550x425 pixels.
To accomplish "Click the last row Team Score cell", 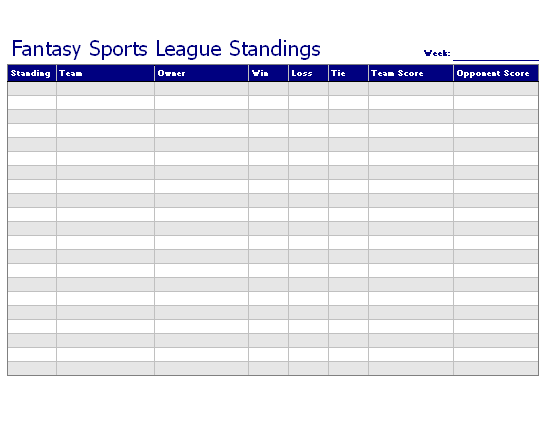I will coord(411,369).
